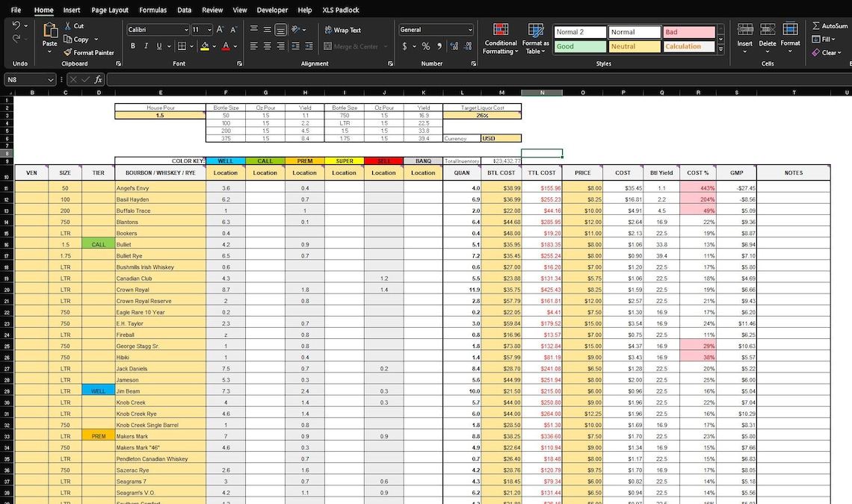The height and width of the screenshot is (504, 852).
Task: Click the AutoSum button
Action: (x=829, y=25)
